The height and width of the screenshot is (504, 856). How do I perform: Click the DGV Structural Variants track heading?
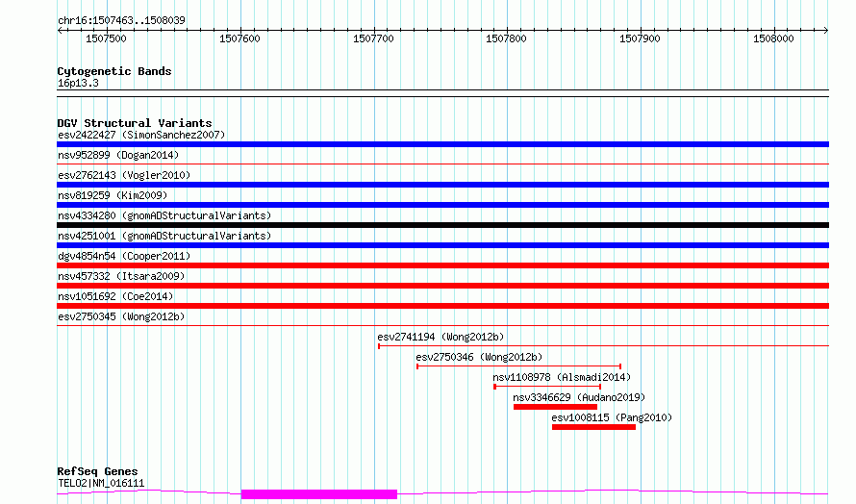(135, 123)
